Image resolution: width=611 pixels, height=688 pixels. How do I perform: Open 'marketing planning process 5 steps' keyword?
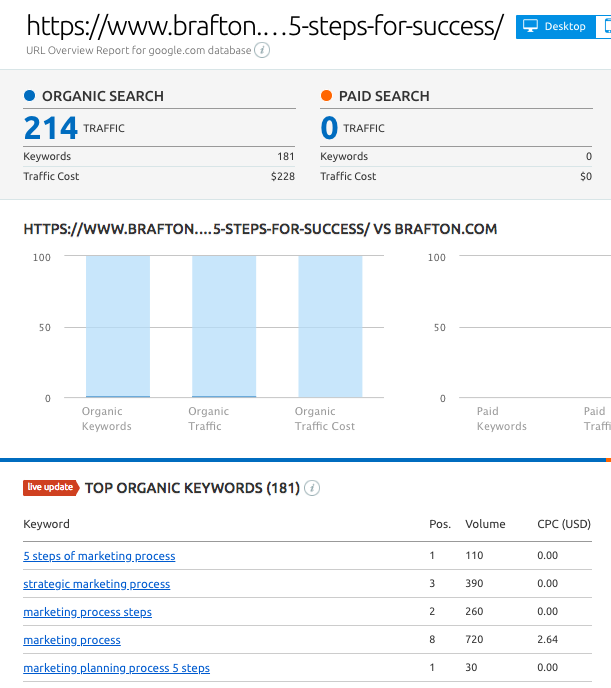pyautogui.click(x=116, y=668)
